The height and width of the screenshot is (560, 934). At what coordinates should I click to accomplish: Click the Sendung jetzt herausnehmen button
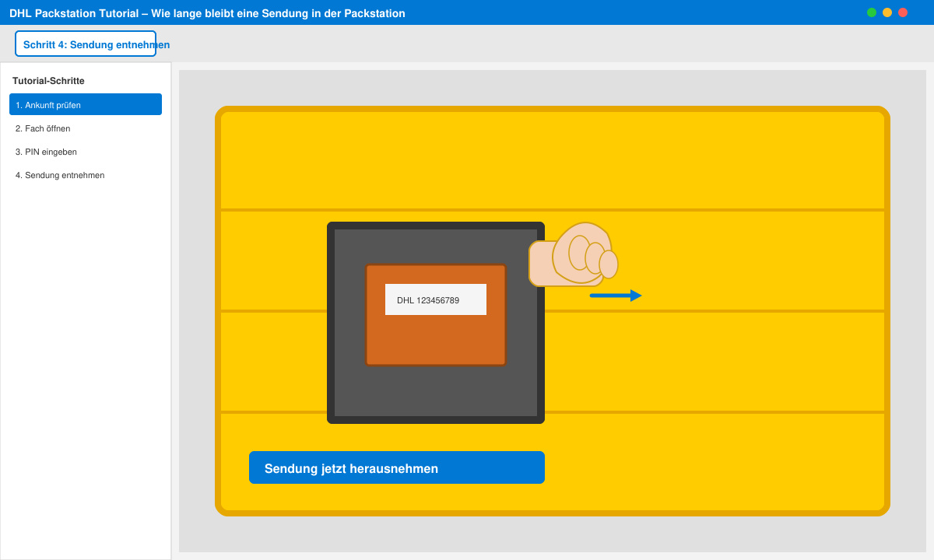397,467
